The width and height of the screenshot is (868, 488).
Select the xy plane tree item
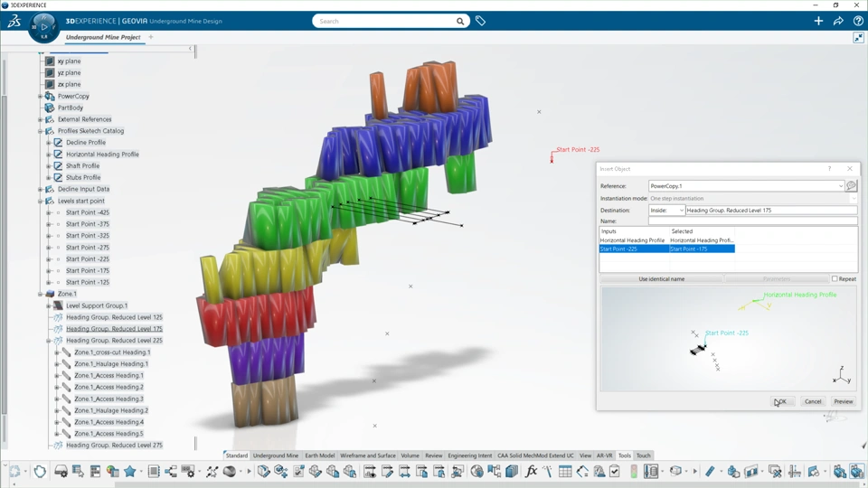70,61
